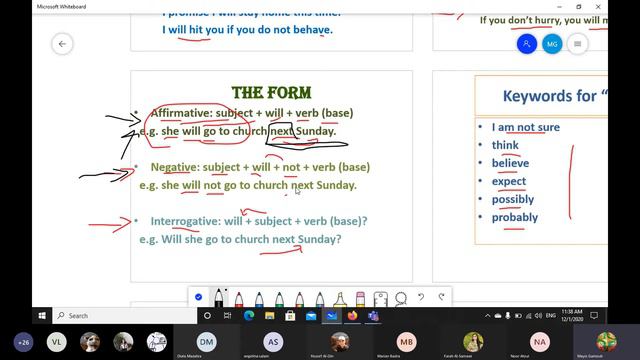Select participant DM tile

207,342
